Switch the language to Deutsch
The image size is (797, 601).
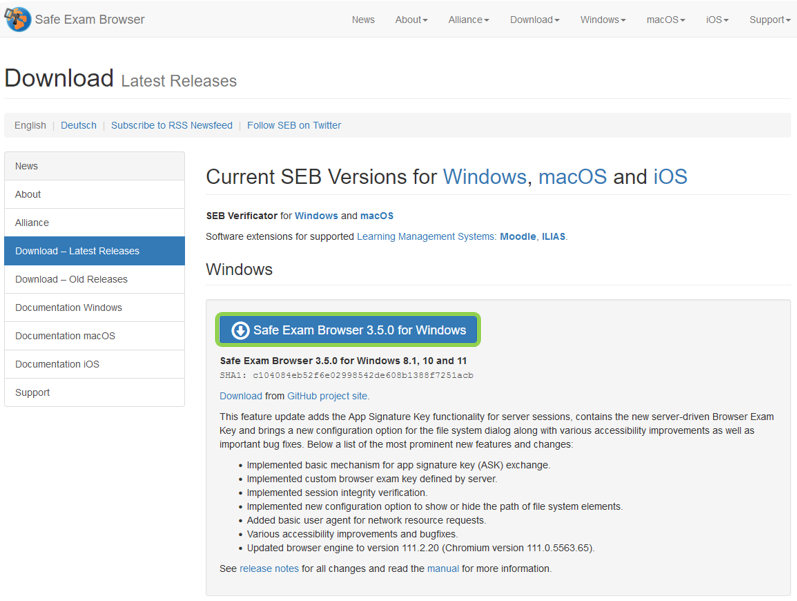pyautogui.click(x=78, y=126)
